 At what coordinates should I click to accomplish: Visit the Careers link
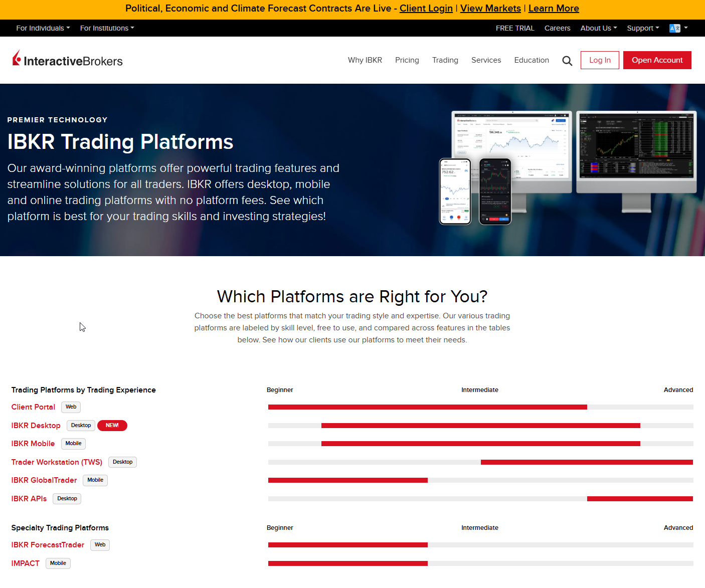557,28
